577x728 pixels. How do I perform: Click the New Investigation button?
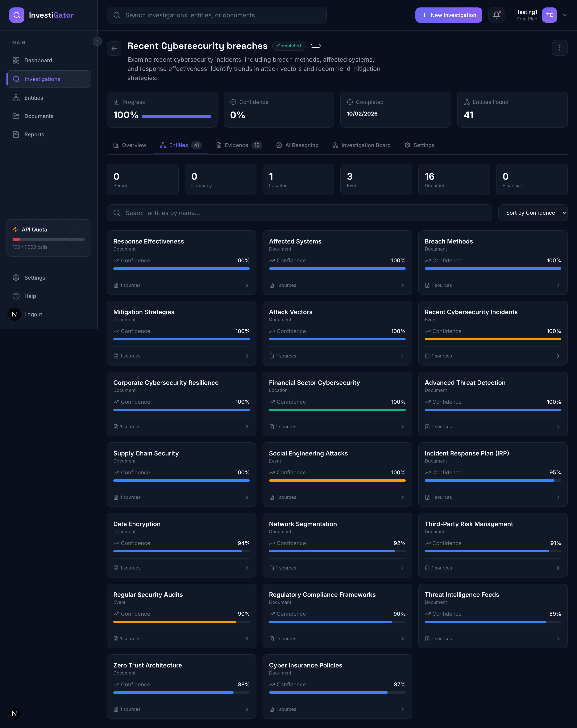[448, 15]
